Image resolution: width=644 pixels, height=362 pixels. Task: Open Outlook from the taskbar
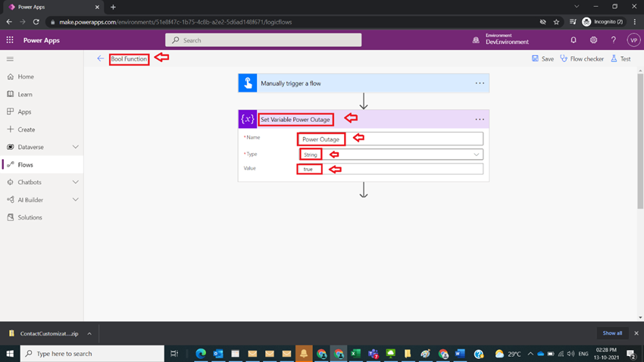click(218, 354)
